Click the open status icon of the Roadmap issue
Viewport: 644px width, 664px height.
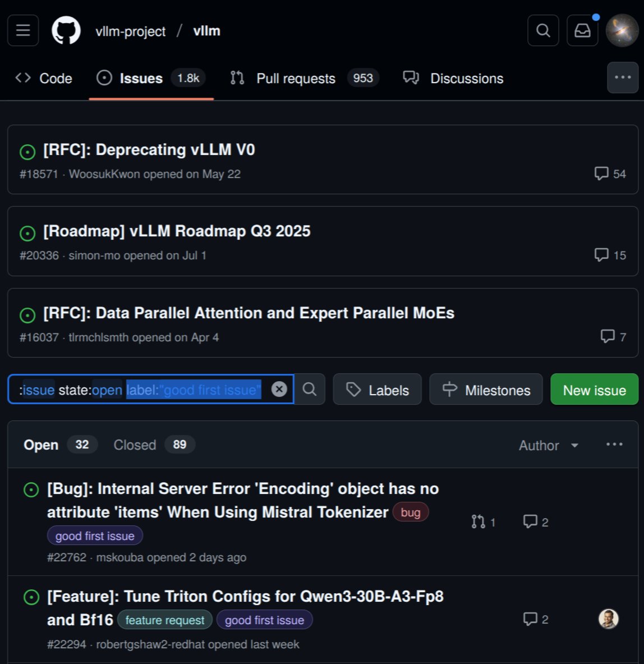coord(27,233)
